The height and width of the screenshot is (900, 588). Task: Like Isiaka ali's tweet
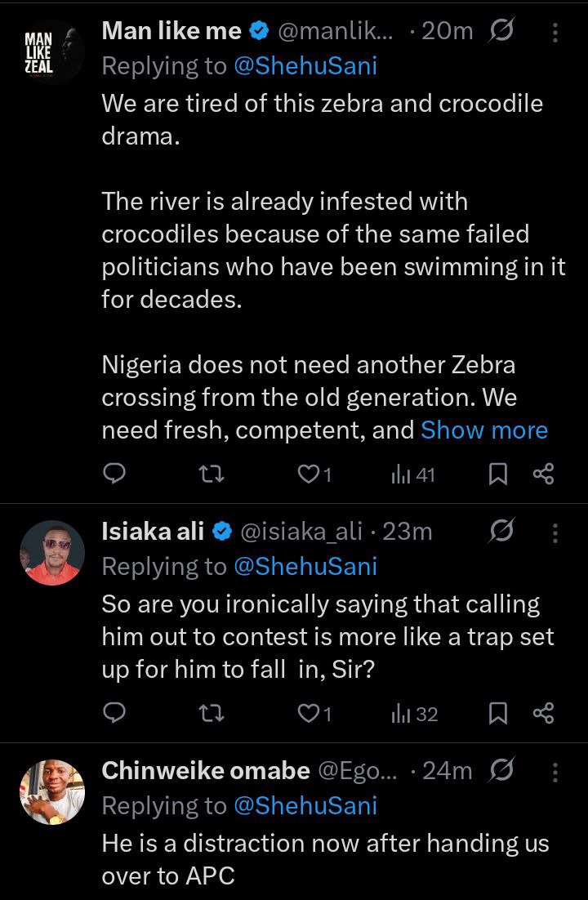click(314, 714)
